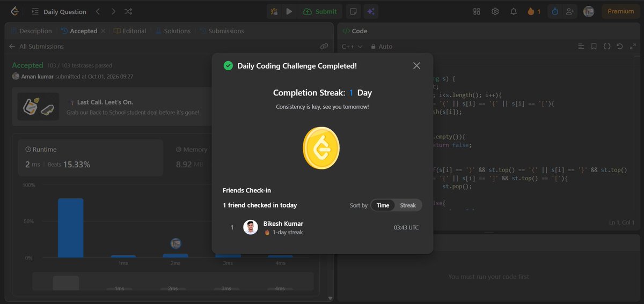Open the LeetCode home logo
Viewport: 644px width, 304px height.
14,11
